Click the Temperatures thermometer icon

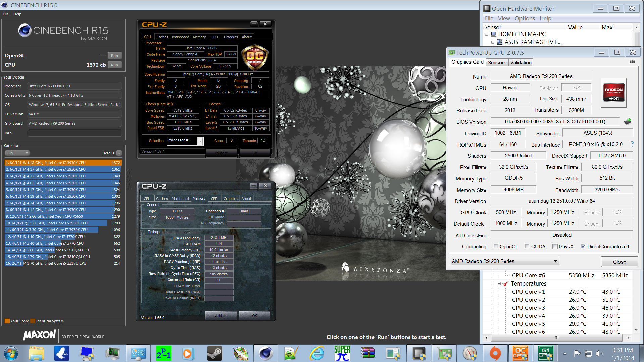506,283
